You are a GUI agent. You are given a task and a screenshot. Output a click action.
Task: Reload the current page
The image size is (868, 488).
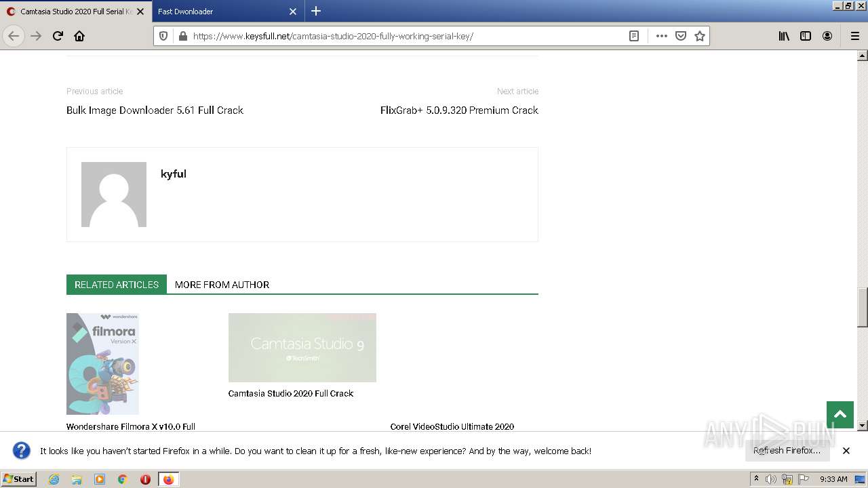(x=58, y=36)
